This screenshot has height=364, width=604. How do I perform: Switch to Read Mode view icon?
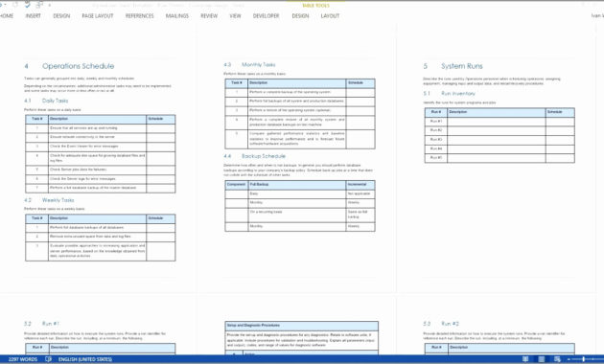[525, 359]
